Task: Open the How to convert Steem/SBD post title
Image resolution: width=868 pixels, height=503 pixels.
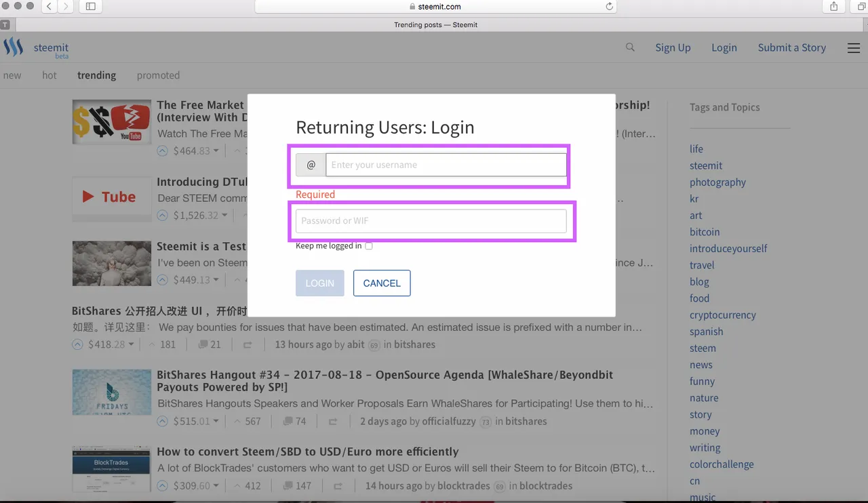Action: point(308,451)
